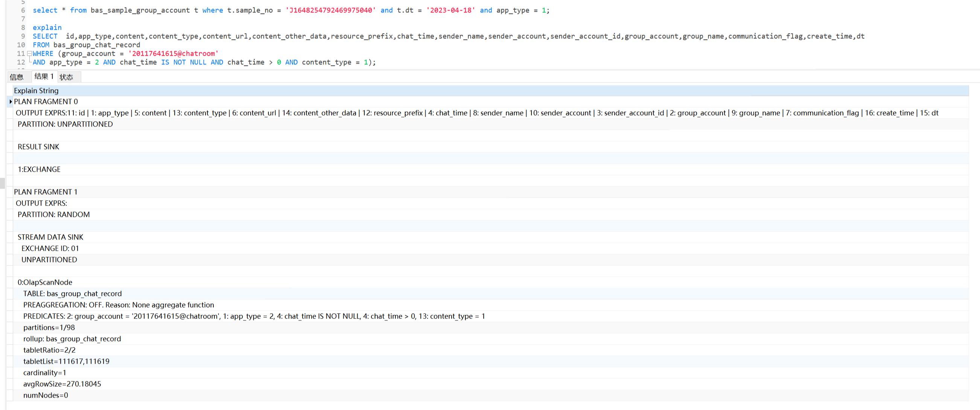This screenshot has height=410, width=980.
Task: Select the STREAM DATA SINK row
Action: tap(50, 237)
